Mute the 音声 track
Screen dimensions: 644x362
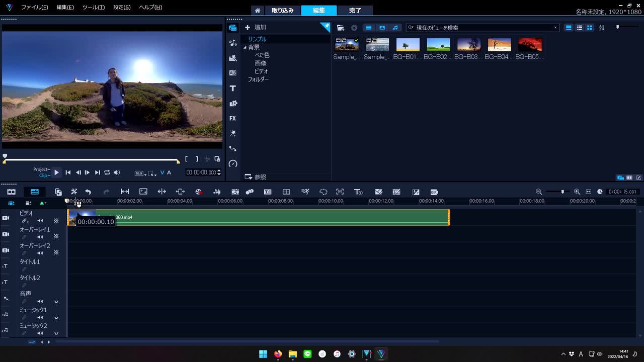pyautogui.click(x=40, y=302)
